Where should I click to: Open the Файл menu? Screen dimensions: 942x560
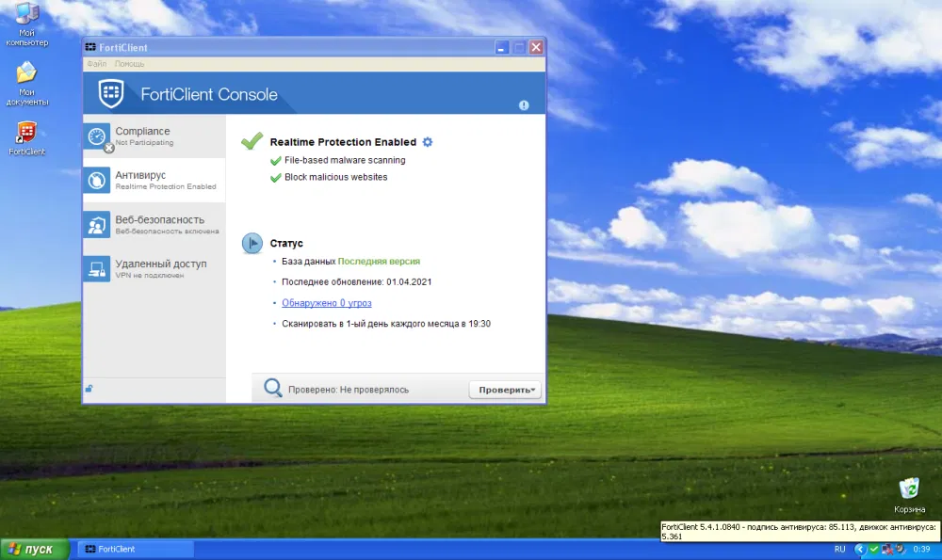(97, 64)
